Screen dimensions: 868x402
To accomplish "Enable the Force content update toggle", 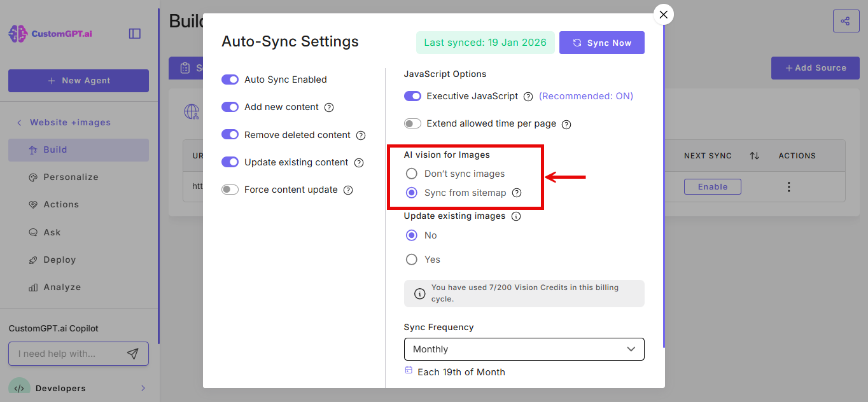I will (230, 190).
